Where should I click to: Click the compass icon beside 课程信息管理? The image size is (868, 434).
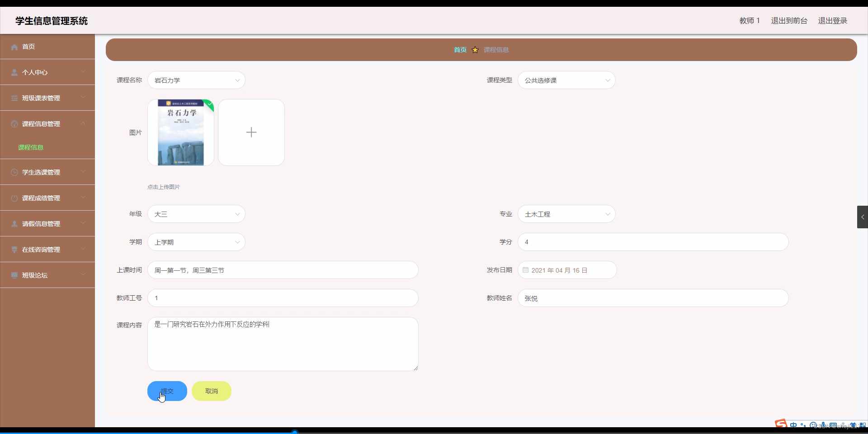pos(14,124)
